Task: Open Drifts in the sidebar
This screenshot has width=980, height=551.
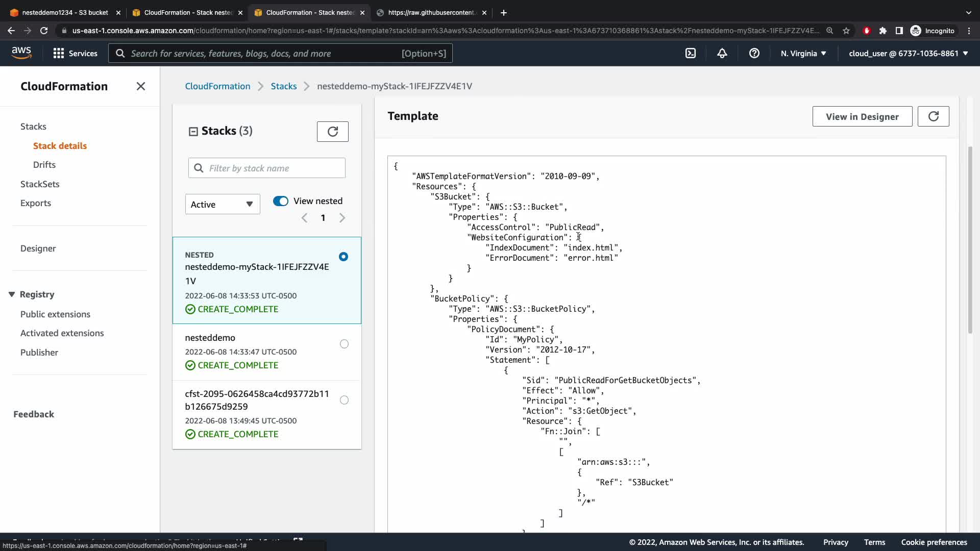Action: [44, 165]
